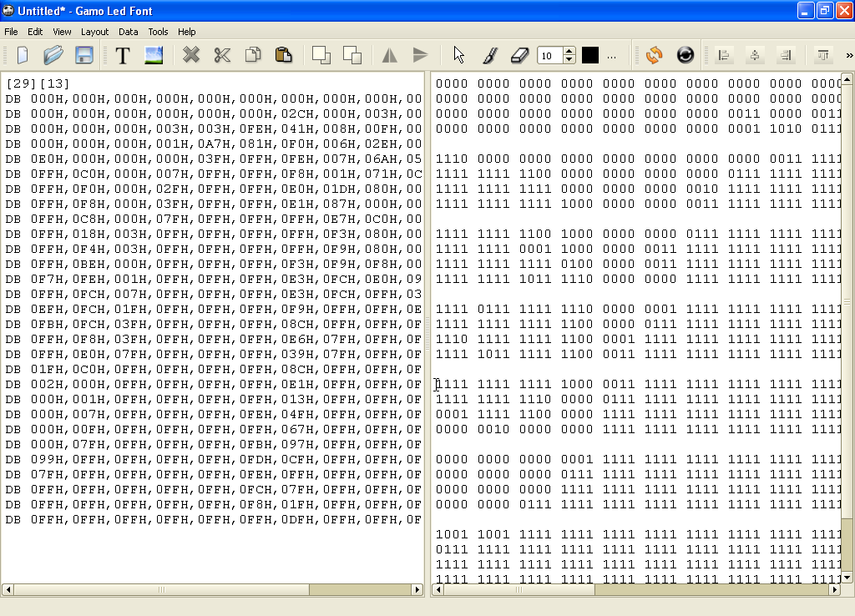Screen dimensions: 855x616
Task: Open the Data menu
Action: coord(128,32)
